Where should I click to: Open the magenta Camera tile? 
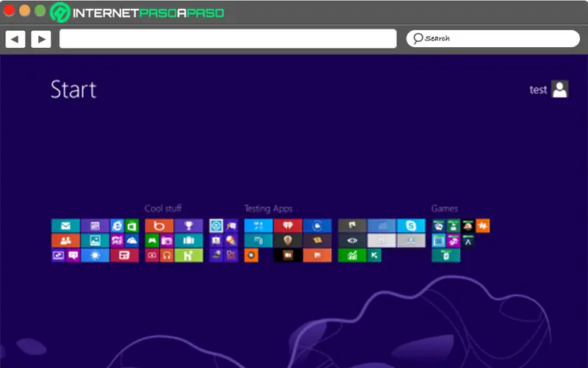(167, 241)
